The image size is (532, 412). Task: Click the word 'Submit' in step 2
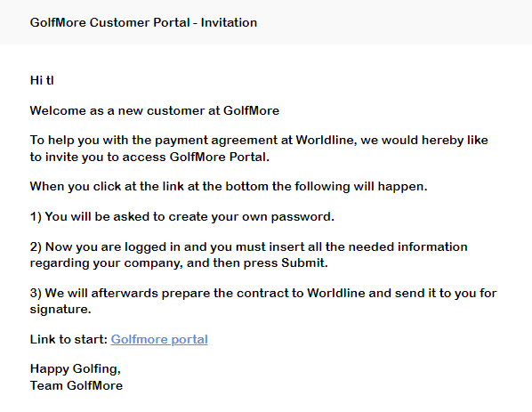pos(304,263)
